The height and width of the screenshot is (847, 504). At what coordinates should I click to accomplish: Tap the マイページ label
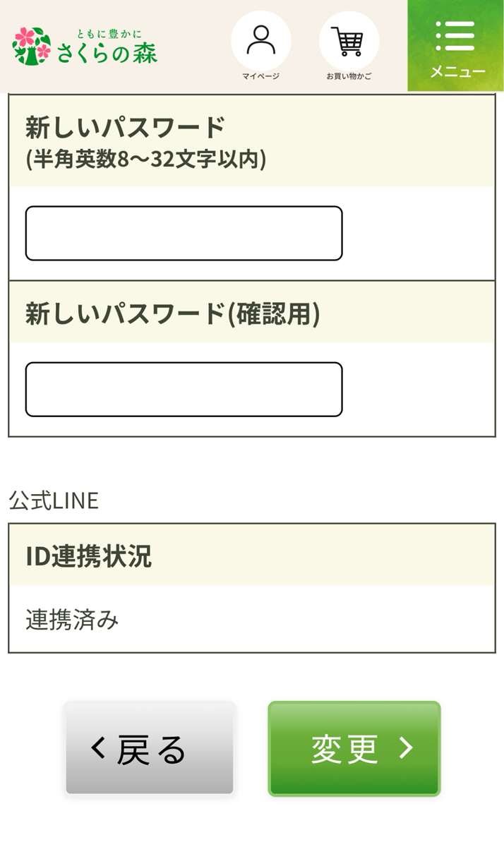tap(260, 76)
